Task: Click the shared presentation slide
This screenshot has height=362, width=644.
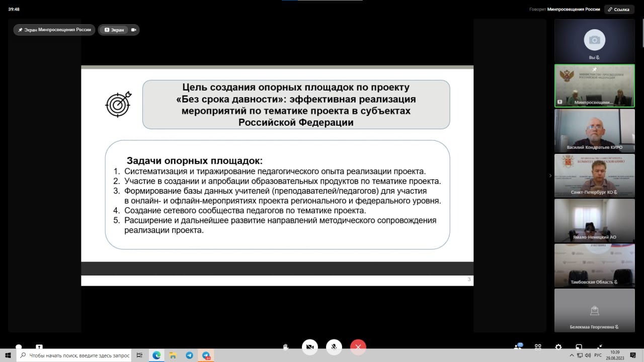Action: click(277, 176)
